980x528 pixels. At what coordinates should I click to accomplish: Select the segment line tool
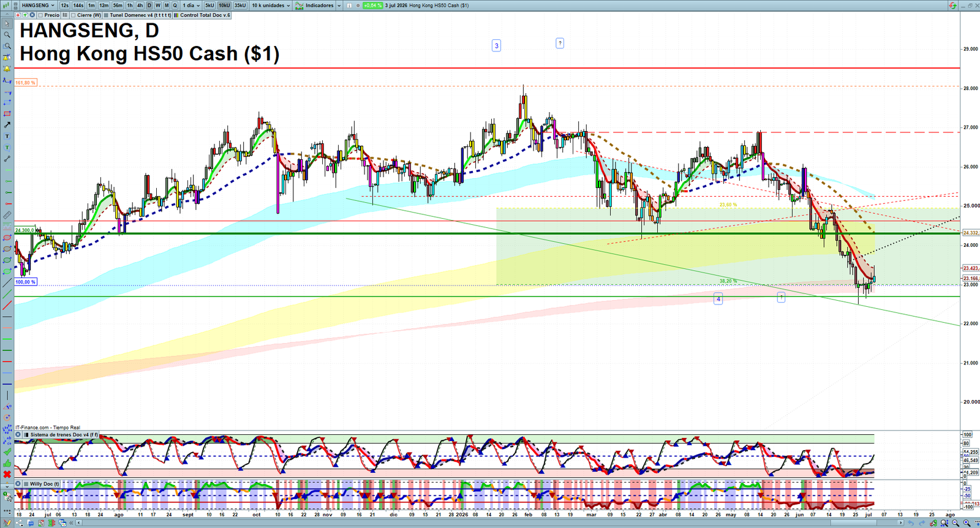pos(7,159)
